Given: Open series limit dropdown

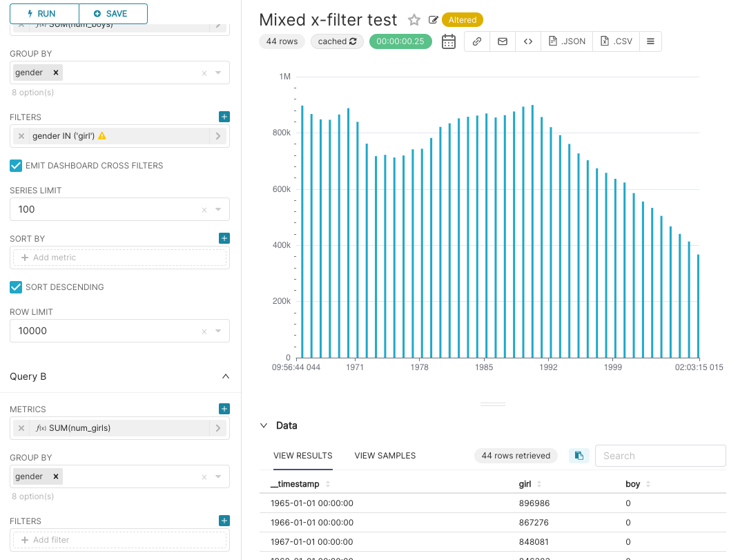Looking at the screenshot, I should pyautogui.click(x=218, y=209).
